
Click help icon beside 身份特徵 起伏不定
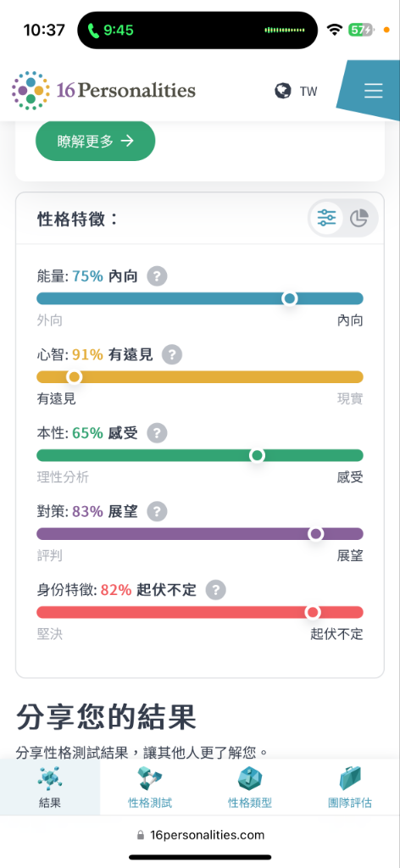pyautogui.click(x=216, y=590)
